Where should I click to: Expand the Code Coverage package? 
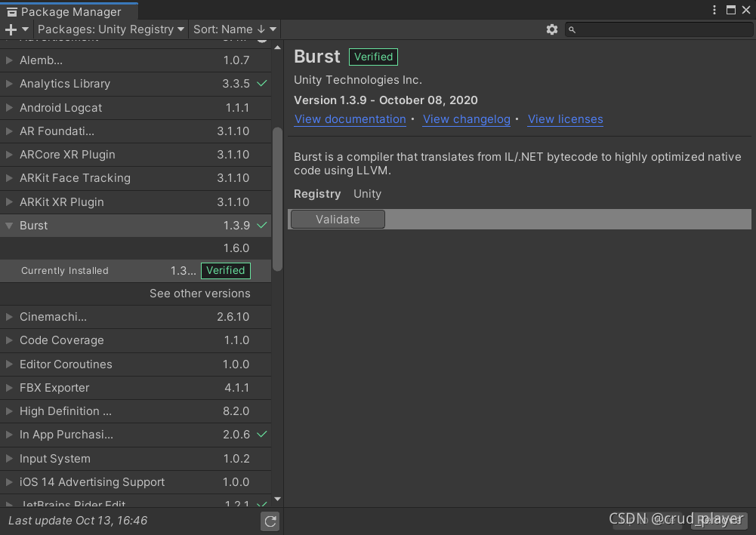8,340
